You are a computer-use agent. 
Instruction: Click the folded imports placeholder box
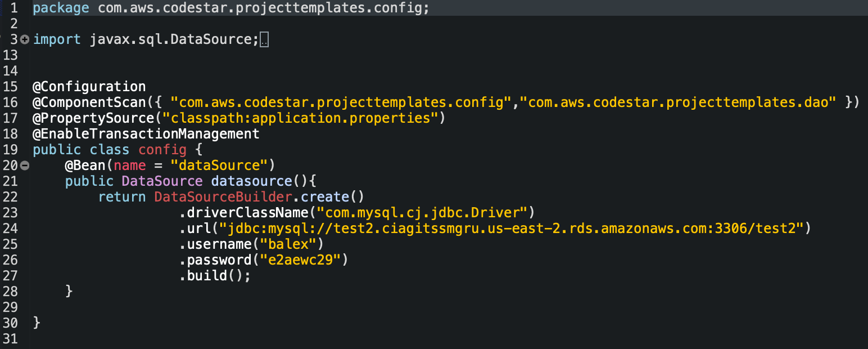click(265, 40)
